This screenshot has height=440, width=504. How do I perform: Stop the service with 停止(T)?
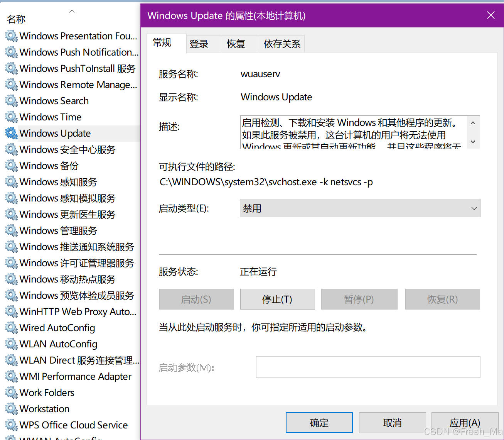[x=277, y=300]
